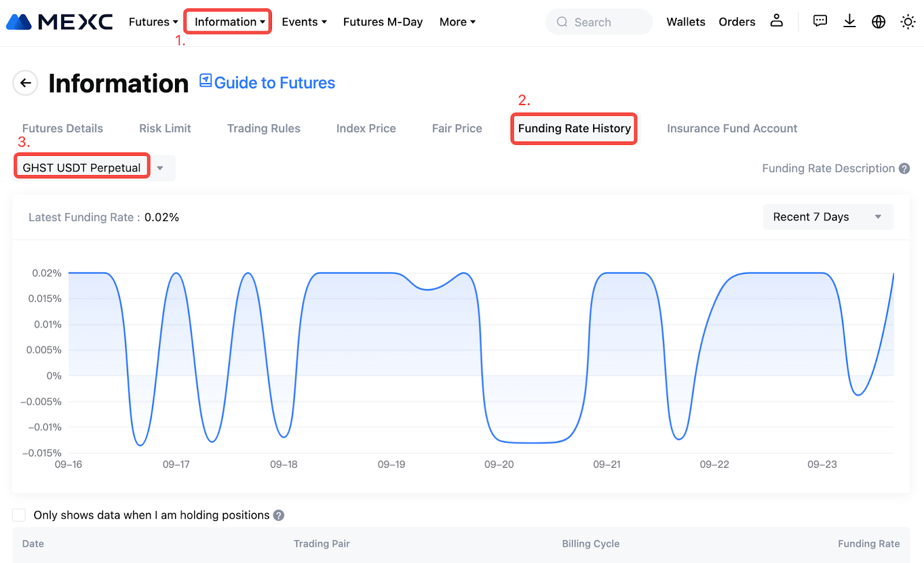Click help icon beside holding positions option
This screenshot has height=563, width=924.
tap(279, 515)
